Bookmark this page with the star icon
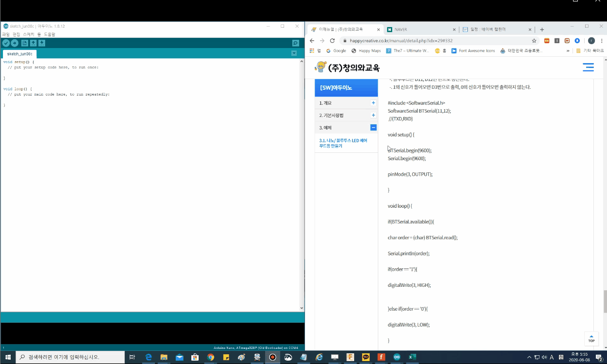The height and width of the screenshot is (364, 607). click(x=534, y=41)
